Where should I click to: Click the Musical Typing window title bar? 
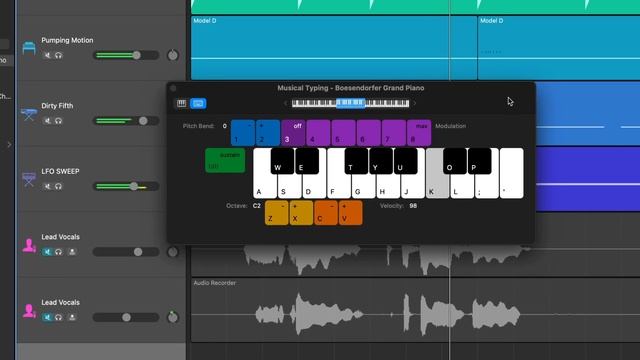pos(351,88)
